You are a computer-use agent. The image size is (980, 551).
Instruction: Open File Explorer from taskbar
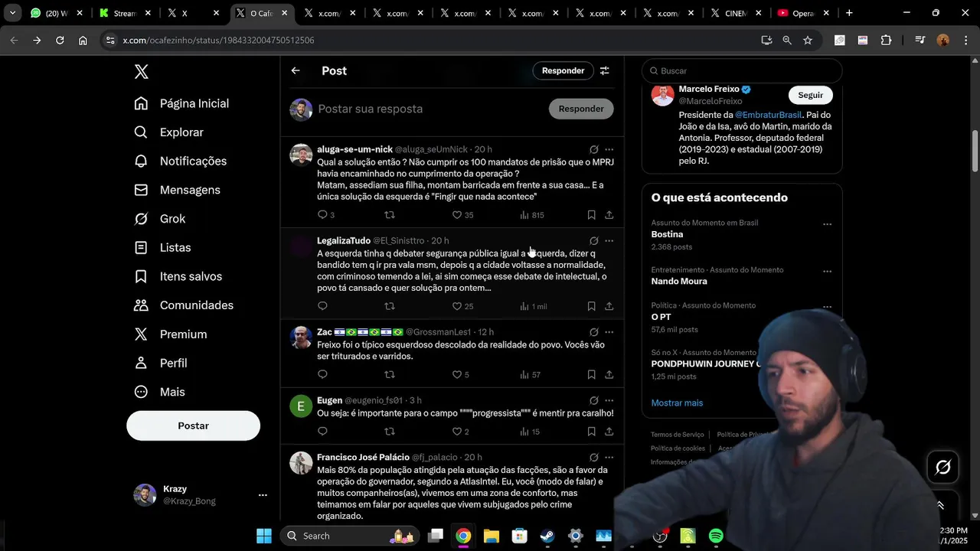[x=491, y=536]
